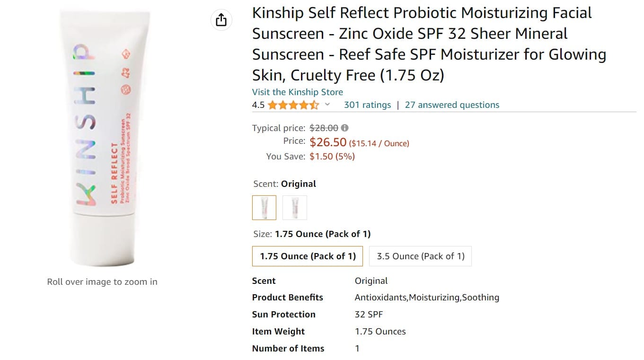644x360 pixels.
Task: Visit the Kinship Store link
Action: coord(297,92)
